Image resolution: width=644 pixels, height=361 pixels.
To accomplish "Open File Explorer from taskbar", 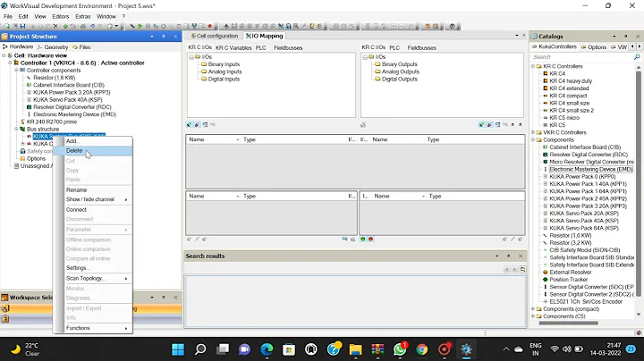I will point(355,349).
